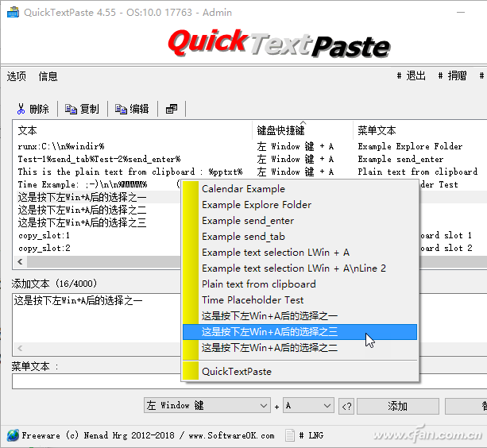This screenshot has width=487, height=448.
Task: Click the 添加 add button
Action: click(x=397, y=406)
